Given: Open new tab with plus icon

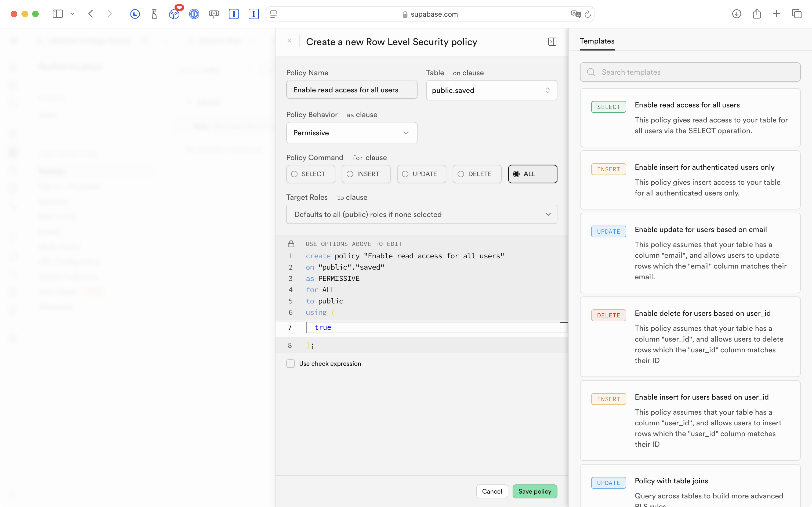Looking at the screenshot, I should (x=777, y=14).
